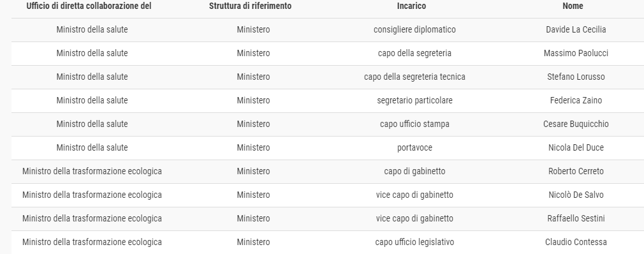Select the capo ufficio stampa cell

(x=414, y=124)
